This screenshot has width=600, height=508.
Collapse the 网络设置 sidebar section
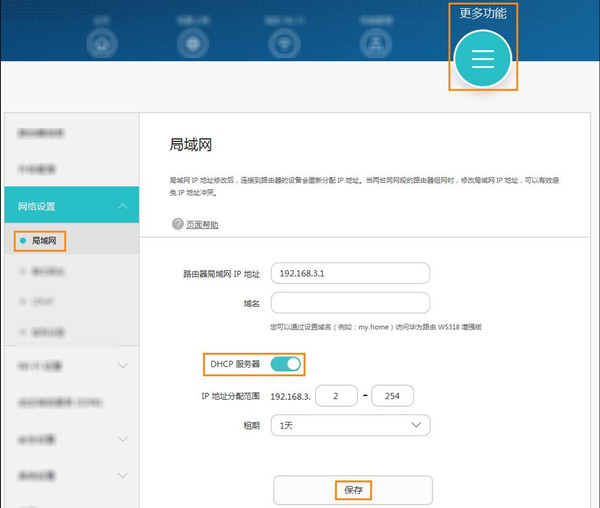pyautogui.click(x=122, y=207)
